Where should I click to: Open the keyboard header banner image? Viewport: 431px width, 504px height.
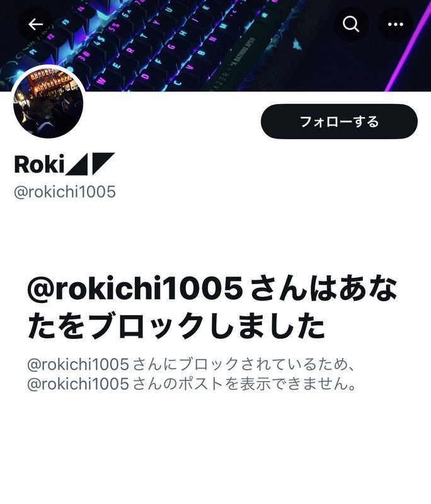(x=215, y=45)
